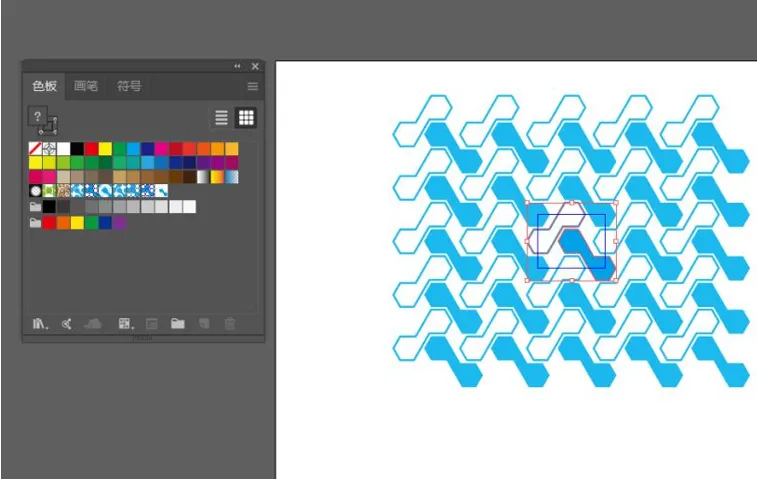Switch swatches to thumbnail grid view
The width and height of the screenshot is (757, 479).
point(246,117)
